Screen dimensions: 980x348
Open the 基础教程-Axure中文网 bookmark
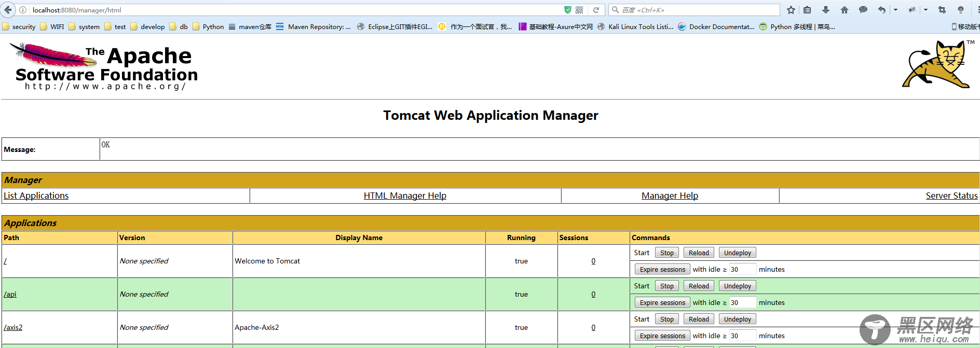coord(556,26)
